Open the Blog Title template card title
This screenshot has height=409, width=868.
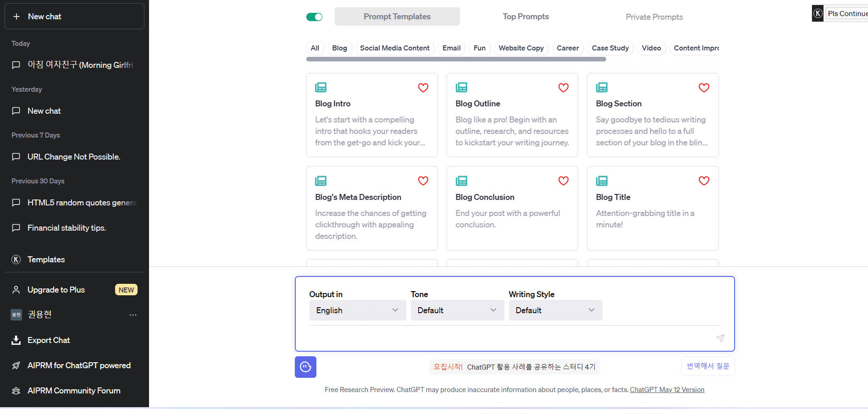pos(613,197)
